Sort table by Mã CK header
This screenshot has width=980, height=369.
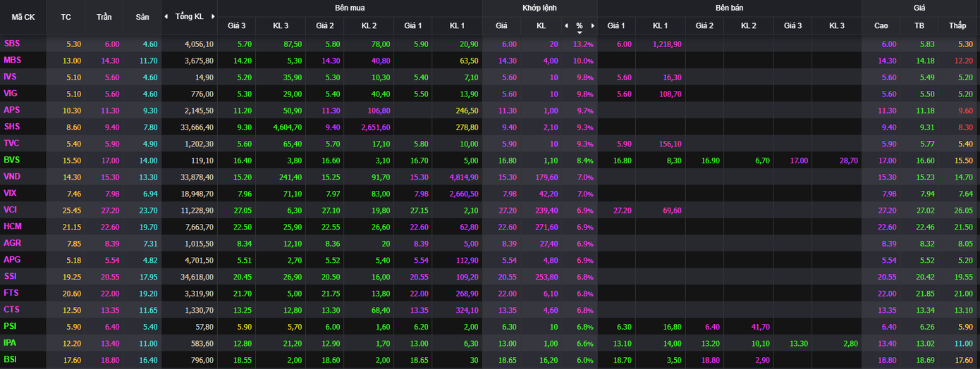pos(23,17)
